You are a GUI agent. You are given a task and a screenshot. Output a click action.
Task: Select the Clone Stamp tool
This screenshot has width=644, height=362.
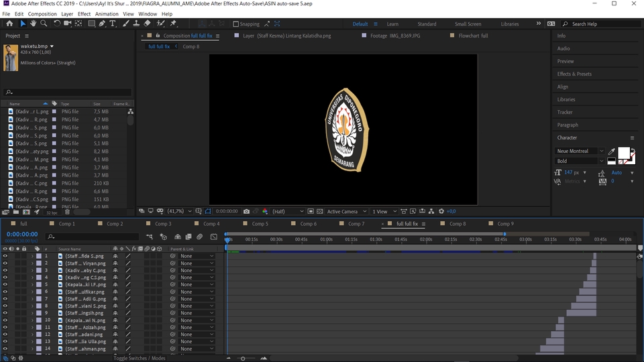(x=136, y=24)
